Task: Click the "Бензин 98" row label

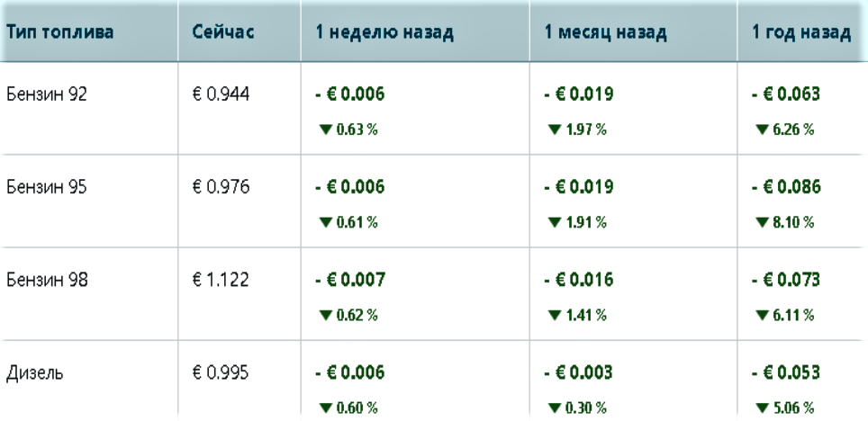Action: [47, 280]
